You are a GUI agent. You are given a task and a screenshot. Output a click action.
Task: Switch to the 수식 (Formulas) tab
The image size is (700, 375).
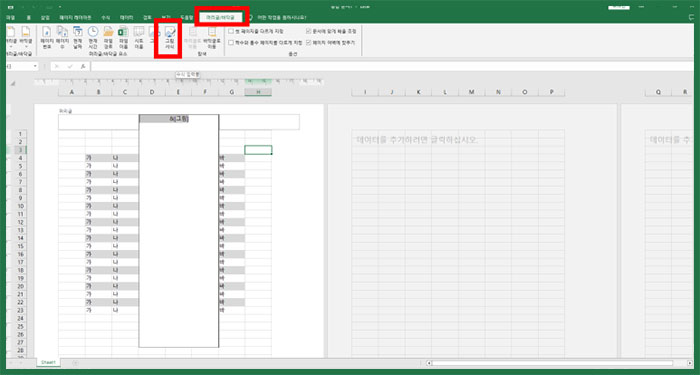point(105,17)
